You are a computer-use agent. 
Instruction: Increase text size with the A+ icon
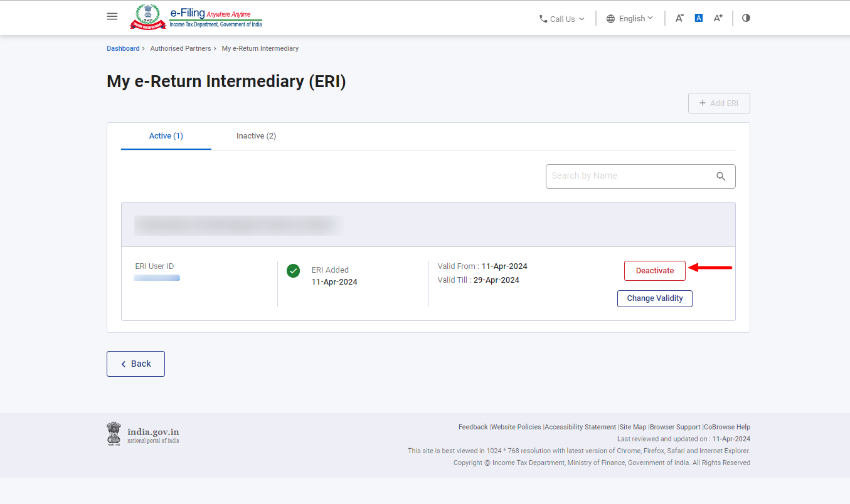[x=718, y=18]
